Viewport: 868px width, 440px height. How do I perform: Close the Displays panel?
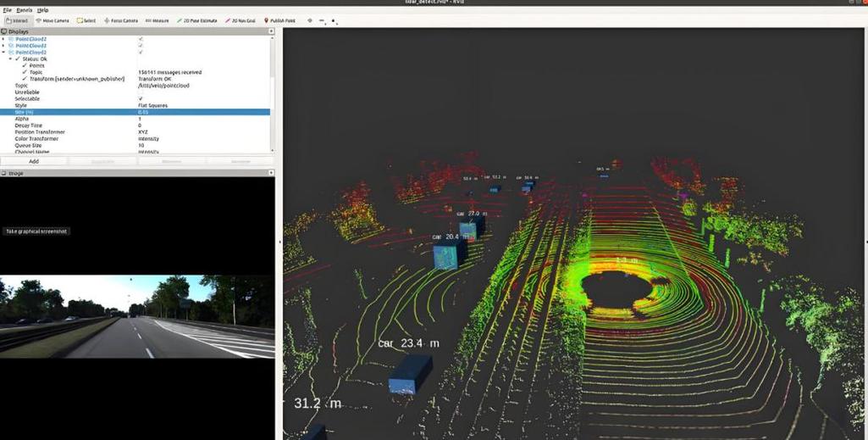coord(271,31)
